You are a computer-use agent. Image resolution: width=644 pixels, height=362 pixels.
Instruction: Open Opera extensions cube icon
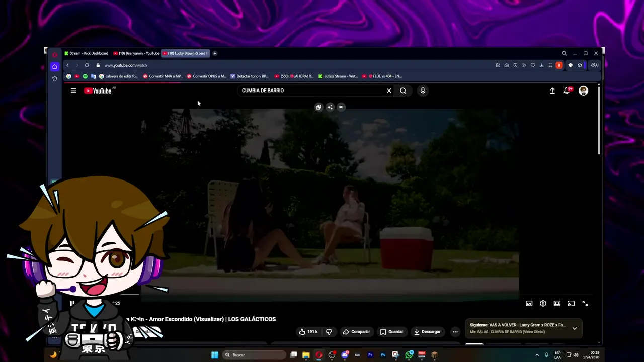(580, 65)
